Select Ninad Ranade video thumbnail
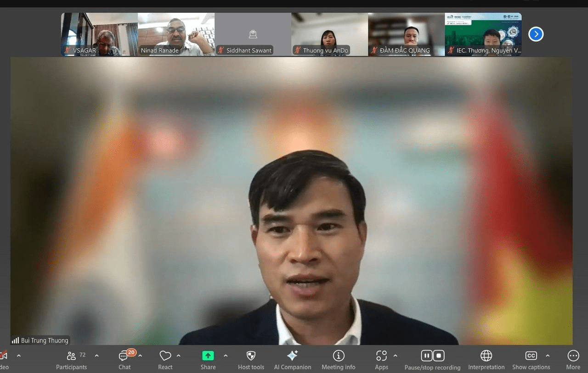Viewport: 588px width, 373px height. pos(176,34)
